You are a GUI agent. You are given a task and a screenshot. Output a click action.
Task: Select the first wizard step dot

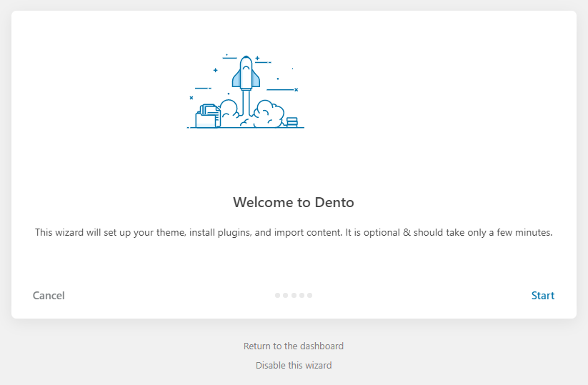point(277,295)
